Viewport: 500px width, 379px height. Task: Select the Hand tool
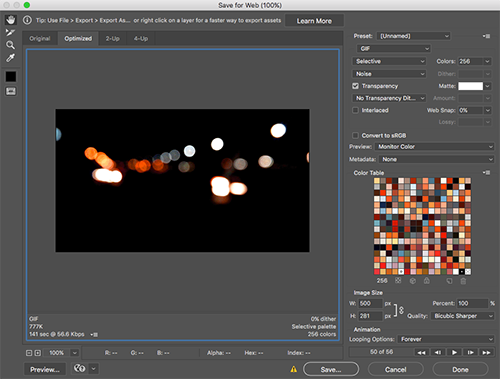point(11,20)
